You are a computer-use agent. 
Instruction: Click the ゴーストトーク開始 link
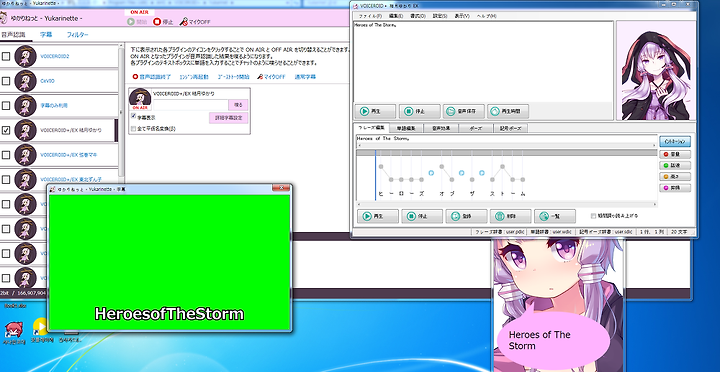(x=234, y=77)
